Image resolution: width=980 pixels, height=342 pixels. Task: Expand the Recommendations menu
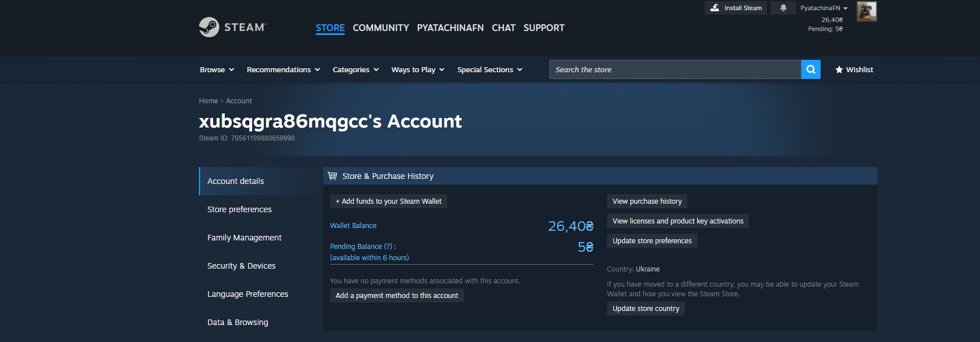point(284,69)
